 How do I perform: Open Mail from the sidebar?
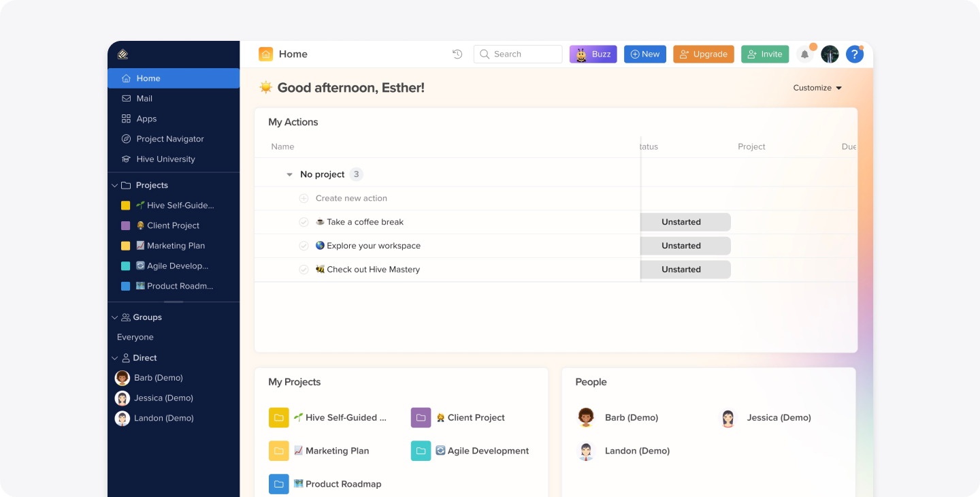pos(145,98)
